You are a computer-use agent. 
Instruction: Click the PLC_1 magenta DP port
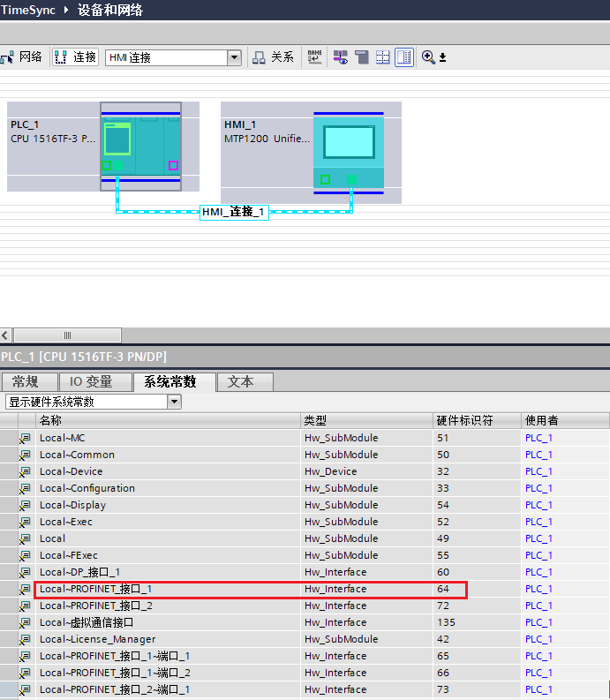pyautogui.click(x=173, y=166)
